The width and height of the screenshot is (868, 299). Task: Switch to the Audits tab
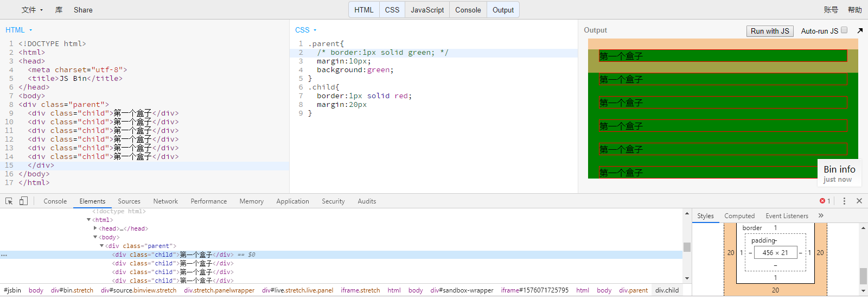point(367,201)
